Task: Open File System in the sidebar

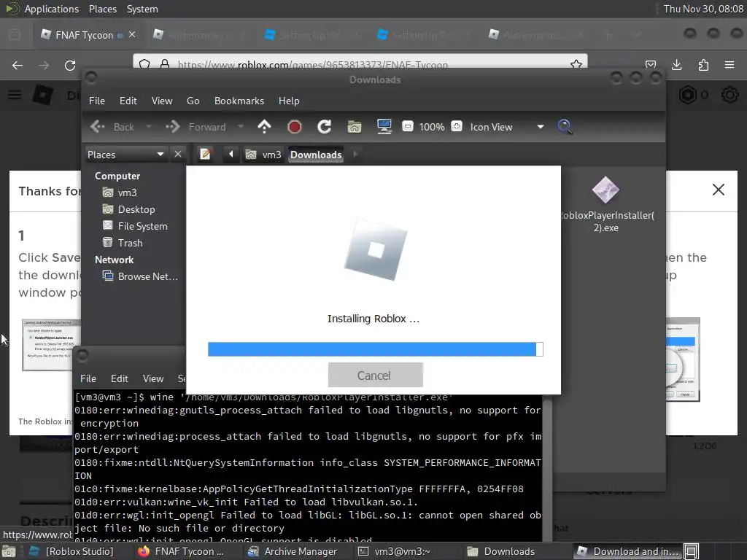Action: pos(135,226)
